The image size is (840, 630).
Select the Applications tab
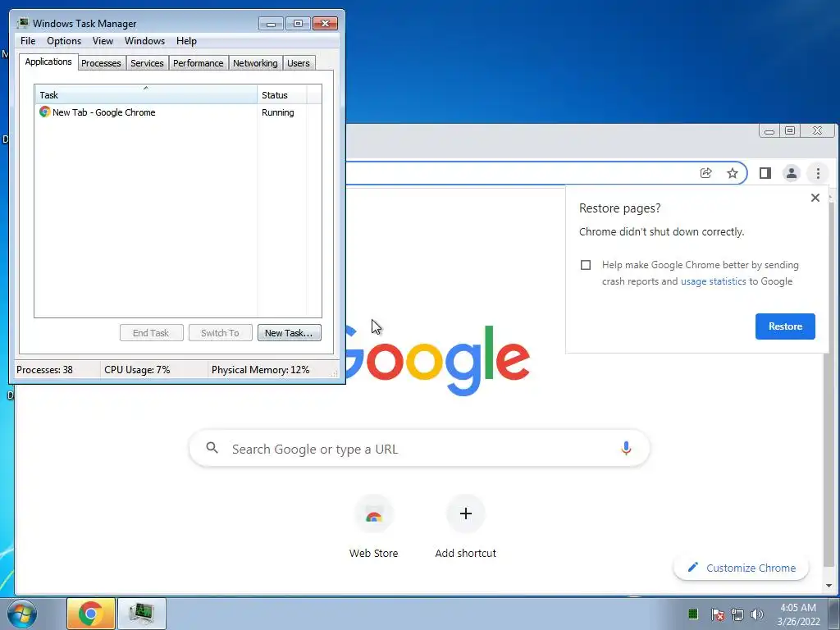[48, 62]
